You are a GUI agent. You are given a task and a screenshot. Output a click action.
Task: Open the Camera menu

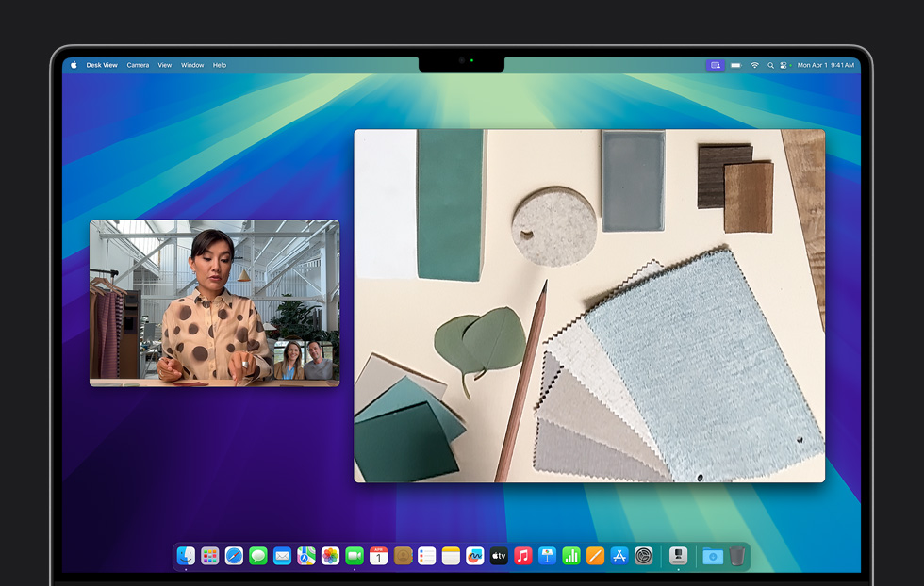coord(138,65)
